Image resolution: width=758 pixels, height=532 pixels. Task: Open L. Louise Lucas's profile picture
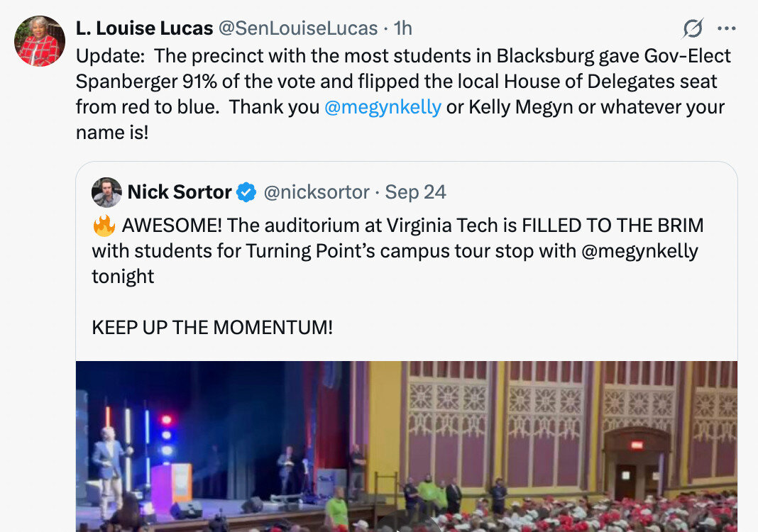click(x=40, y=41)
